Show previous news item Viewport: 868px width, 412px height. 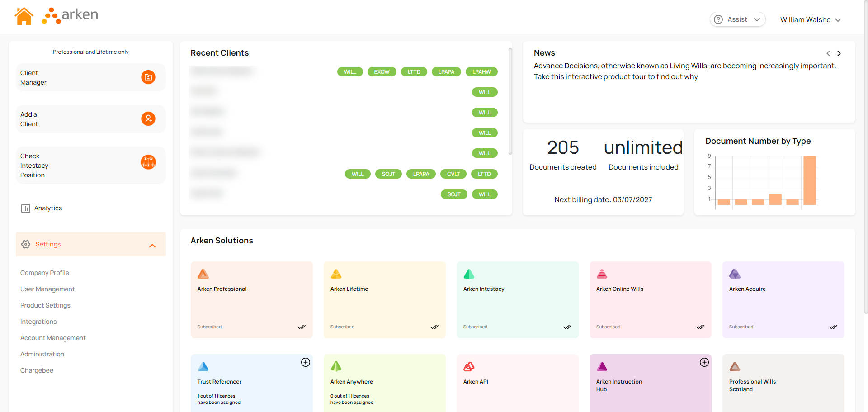[828, 53]
